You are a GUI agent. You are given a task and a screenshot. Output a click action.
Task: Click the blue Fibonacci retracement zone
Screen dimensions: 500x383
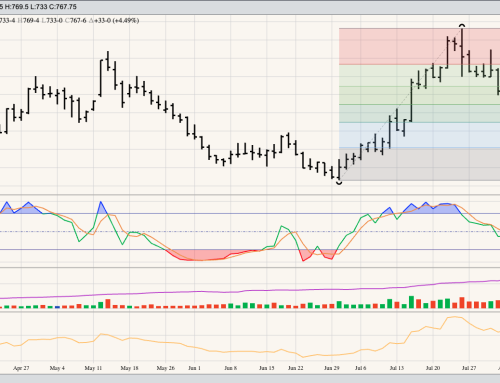pos(419,135)
